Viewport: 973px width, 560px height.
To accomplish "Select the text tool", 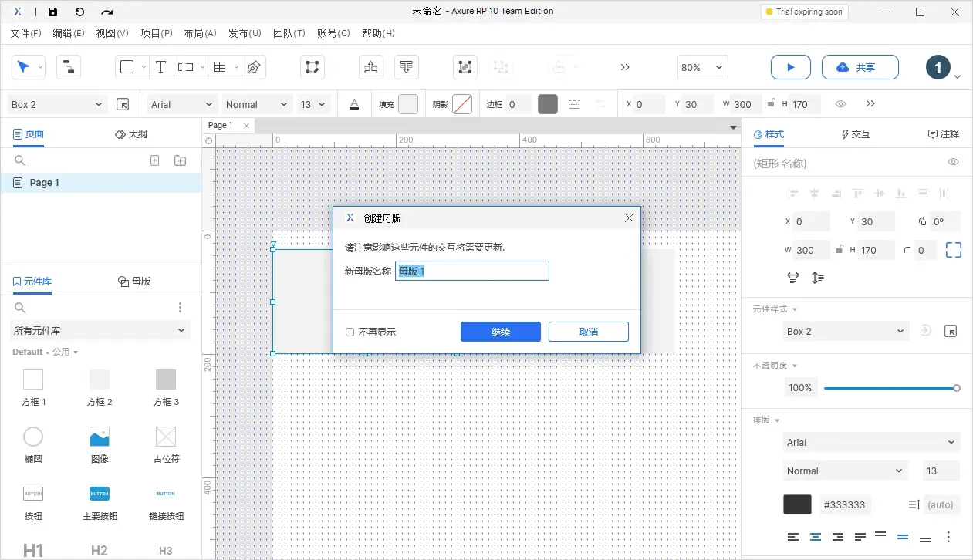I will point(160,67).
